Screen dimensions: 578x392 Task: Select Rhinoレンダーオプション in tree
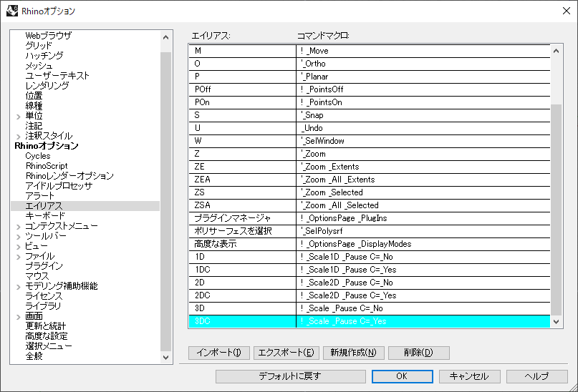coord(69,175)
